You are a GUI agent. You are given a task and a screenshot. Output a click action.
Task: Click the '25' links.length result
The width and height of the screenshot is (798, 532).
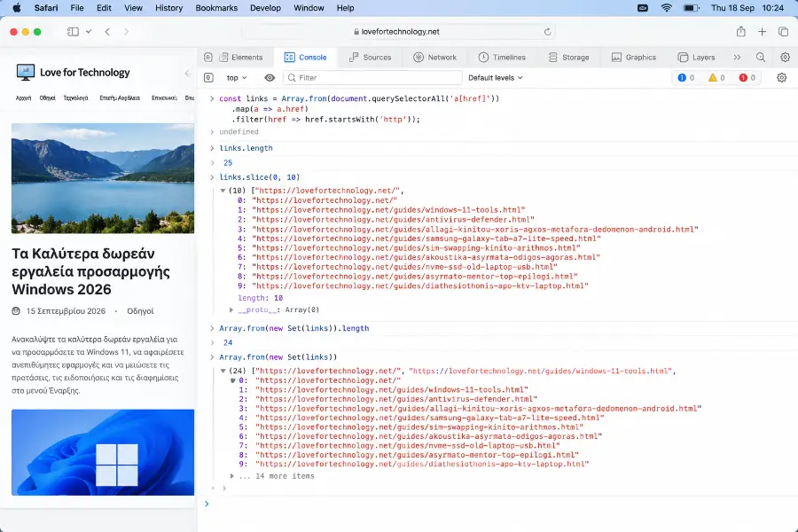[x=228, y=163]
